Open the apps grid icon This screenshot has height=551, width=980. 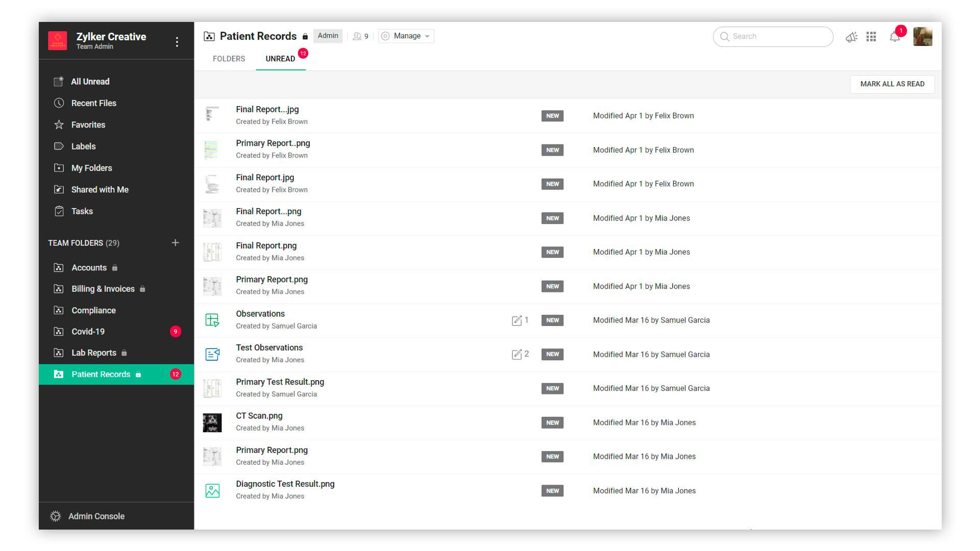pos(871,37)
